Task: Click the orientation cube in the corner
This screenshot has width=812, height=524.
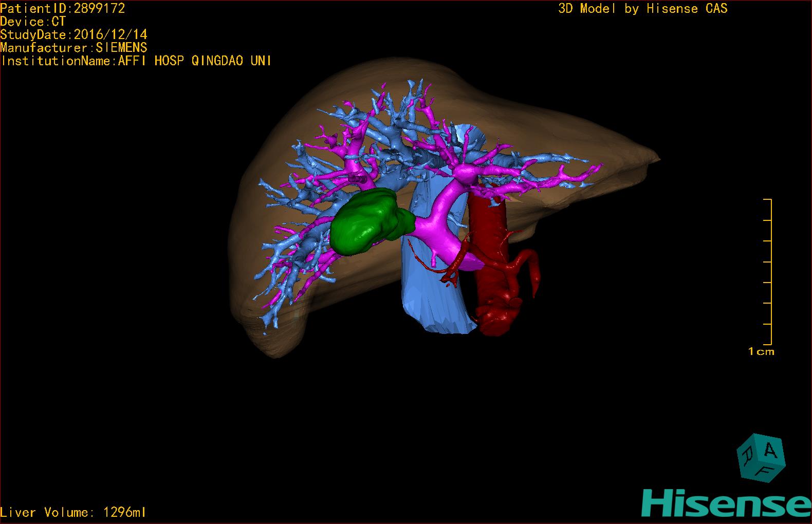Action: click(x=761, y=458)
